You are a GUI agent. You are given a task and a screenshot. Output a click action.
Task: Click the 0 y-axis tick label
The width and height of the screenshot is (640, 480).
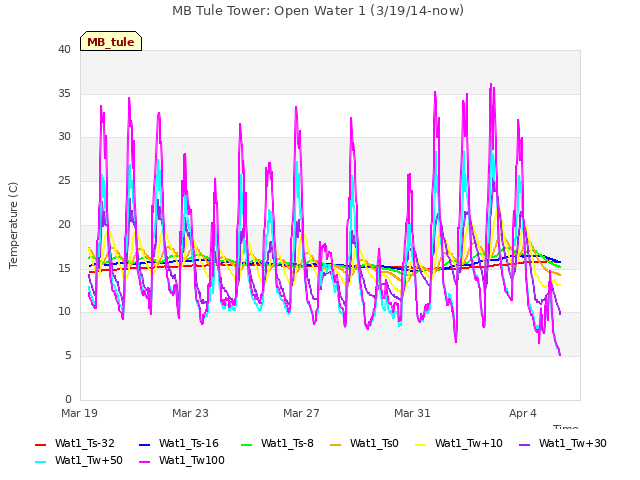point(68,399)
